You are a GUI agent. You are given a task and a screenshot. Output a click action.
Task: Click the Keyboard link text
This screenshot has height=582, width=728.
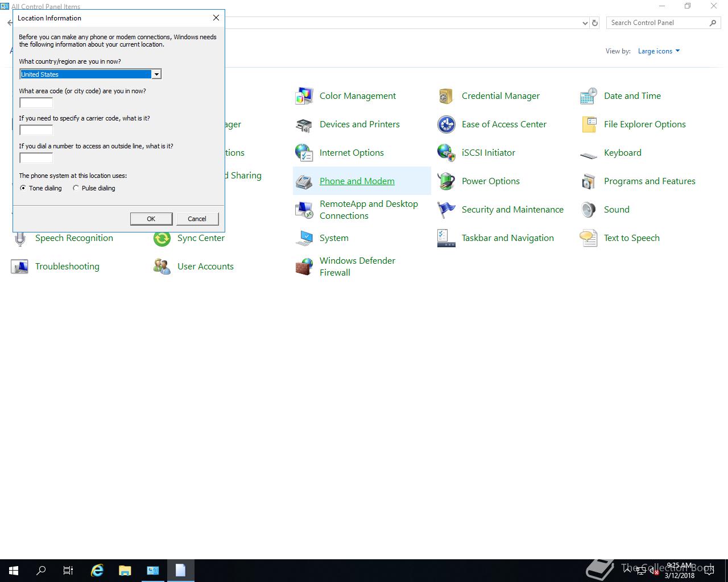point(623,153)
